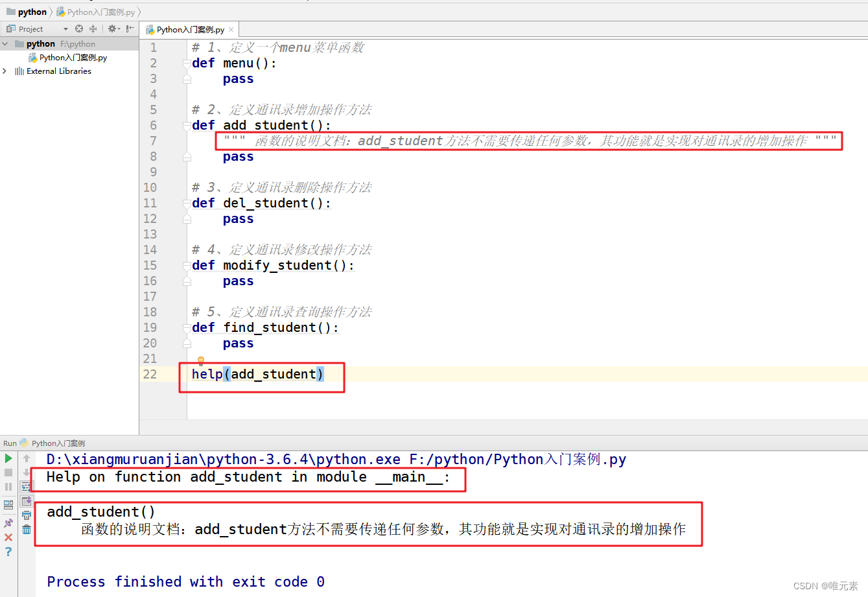Click 'pass' on line 20
Image resolution: width=868 pixels, height=597 pixels.
pyautogui.click(x=238, y=343)
